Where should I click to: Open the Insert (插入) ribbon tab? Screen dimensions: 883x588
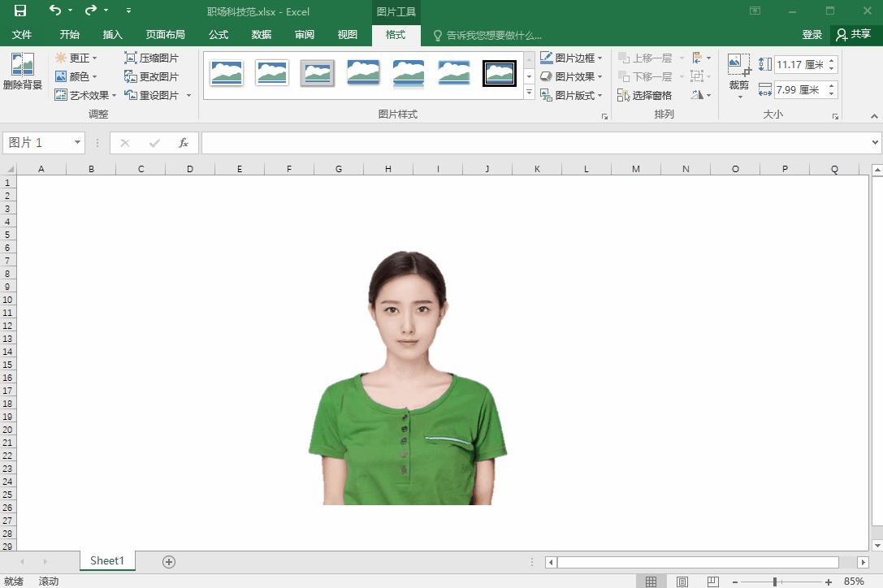(x=112, y=35)
